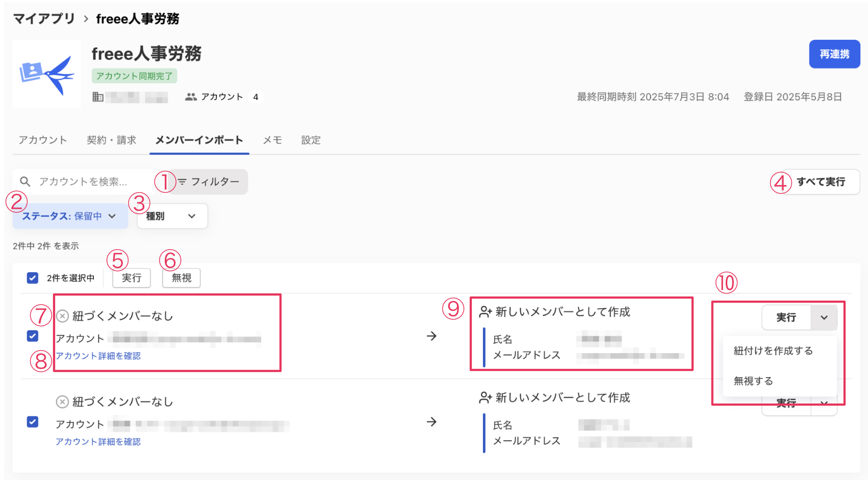Collapse the action dropdown arrow beside the first 実行
The width and height of the screenshot is (868, 480).
[x=824, y=317]
